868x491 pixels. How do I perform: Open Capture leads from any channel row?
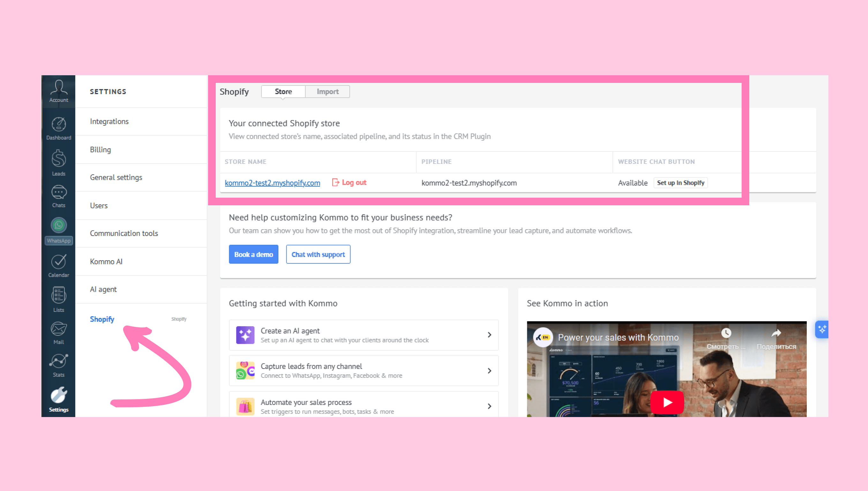[x=364, y=370]
